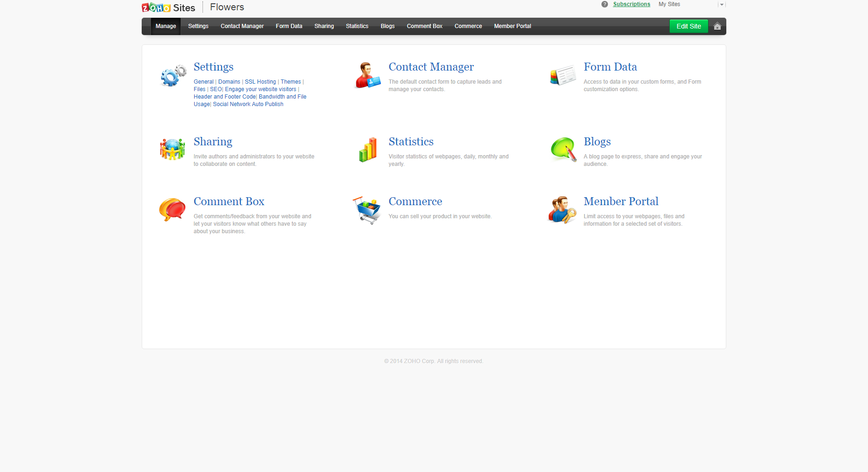
Task: Open the Settings heading link
Action: [214, 67]
